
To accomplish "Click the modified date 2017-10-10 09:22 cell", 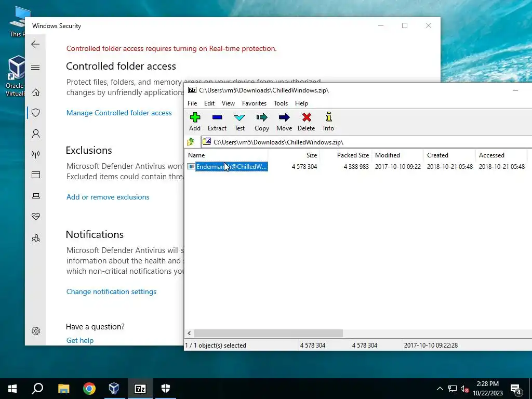I will pyautogui.click(x=397, y=167).
